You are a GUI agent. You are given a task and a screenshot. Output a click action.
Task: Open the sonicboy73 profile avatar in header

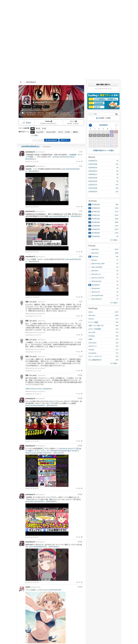(x=26, y=100)
